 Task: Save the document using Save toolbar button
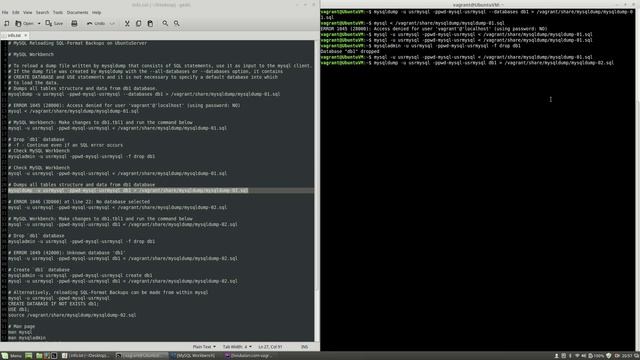pyautogui.click(x=54, y=24)
